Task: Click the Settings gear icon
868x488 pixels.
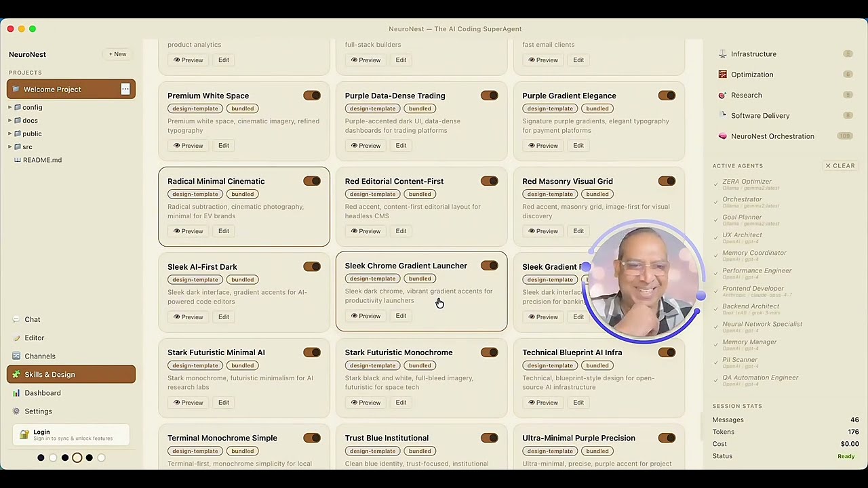Action: pyautogui.click(x=17, y=411)
